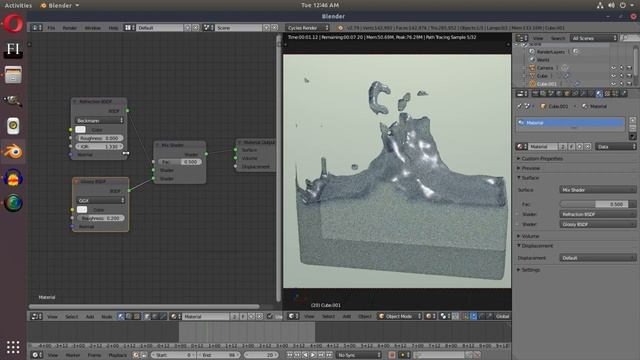This screenshot has width=640, height=360.
Task: Click the timeline End frame field
Action: click(x=218, y=355)
